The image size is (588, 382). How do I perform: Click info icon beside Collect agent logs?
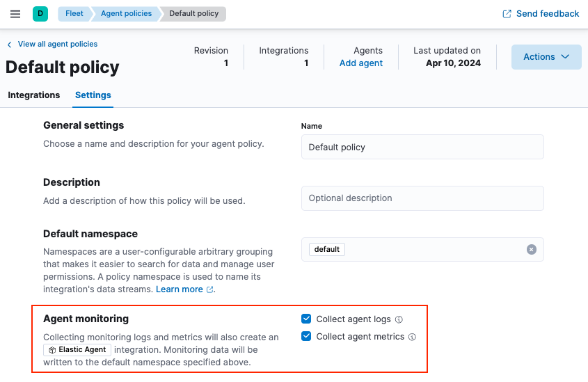pyautogui.click(x=399, y=320)
